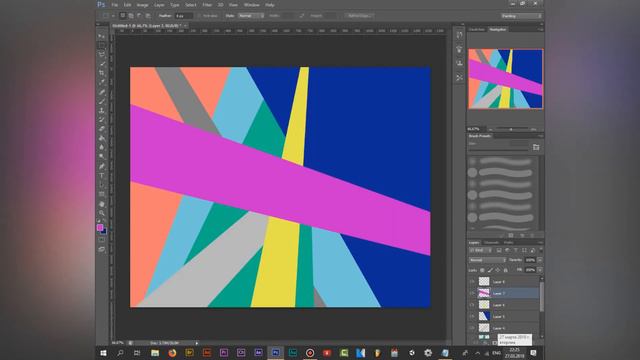
Task: Select the Dodge tool
Action: point(101,157)
